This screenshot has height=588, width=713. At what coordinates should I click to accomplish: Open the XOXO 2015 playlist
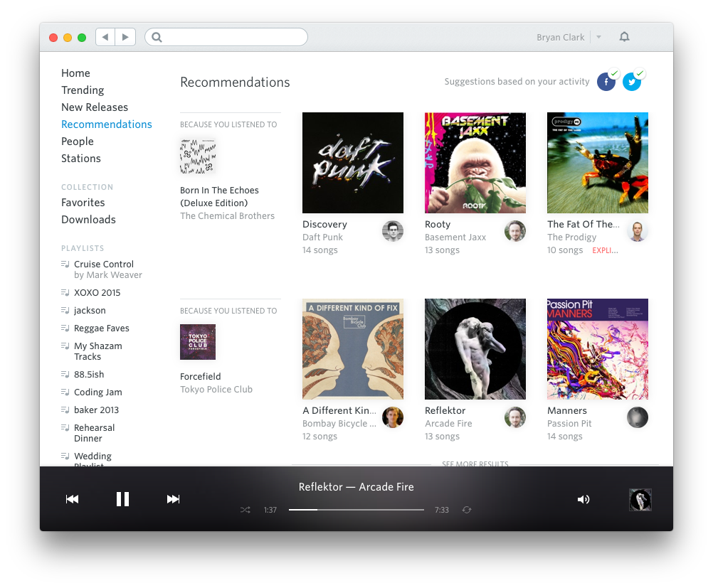pos(97,293)
